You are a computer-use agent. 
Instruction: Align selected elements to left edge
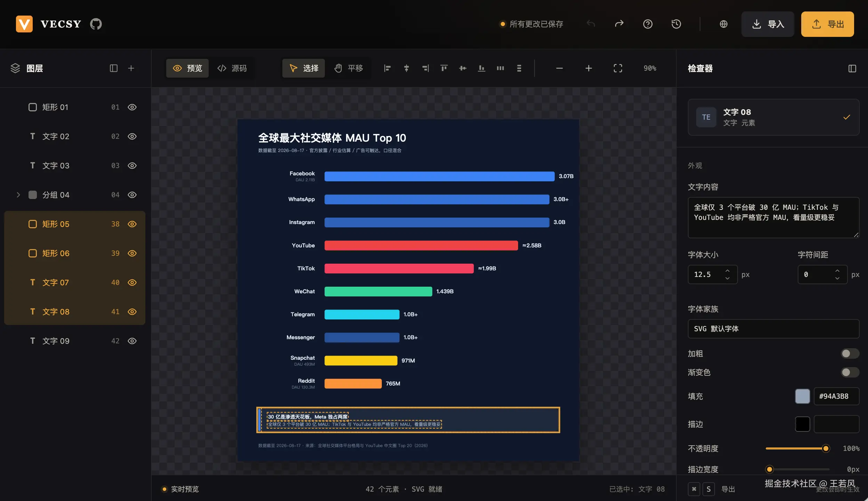pyautogui.click(x=387, y=68)
